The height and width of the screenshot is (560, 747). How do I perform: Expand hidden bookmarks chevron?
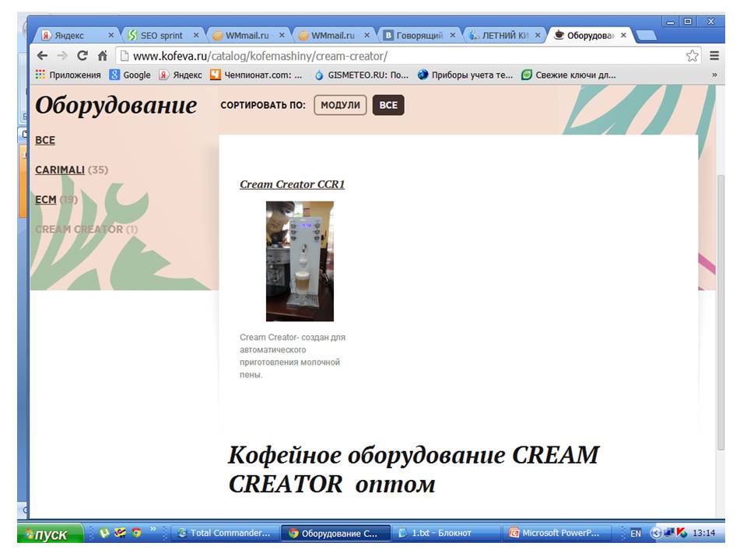click(714, 75)
